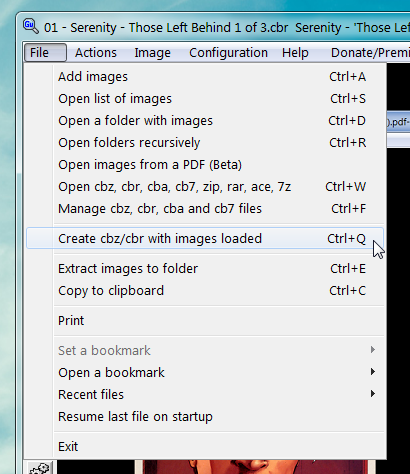Image resolution: width=410 pixels, height=474 pixels.
Task: Choose Print from File menu
Action: [x=205, y=321]
